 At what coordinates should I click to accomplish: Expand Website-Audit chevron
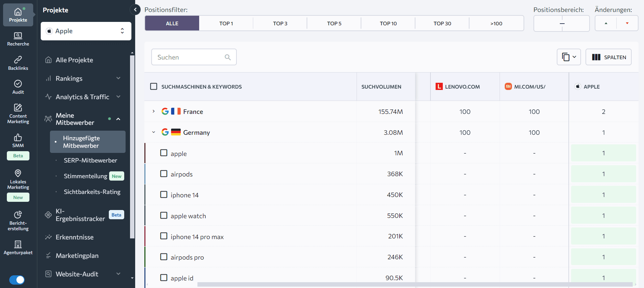coord(118,274)
